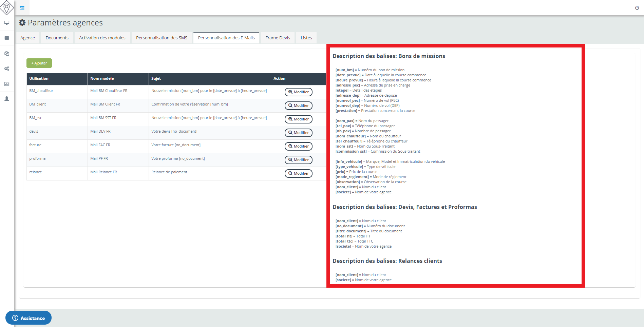Image resolution: width=644 pixels, height=327 pixels.
Task: Select Personnalisation des SMS tab
Action: click(x=162, y=38)
